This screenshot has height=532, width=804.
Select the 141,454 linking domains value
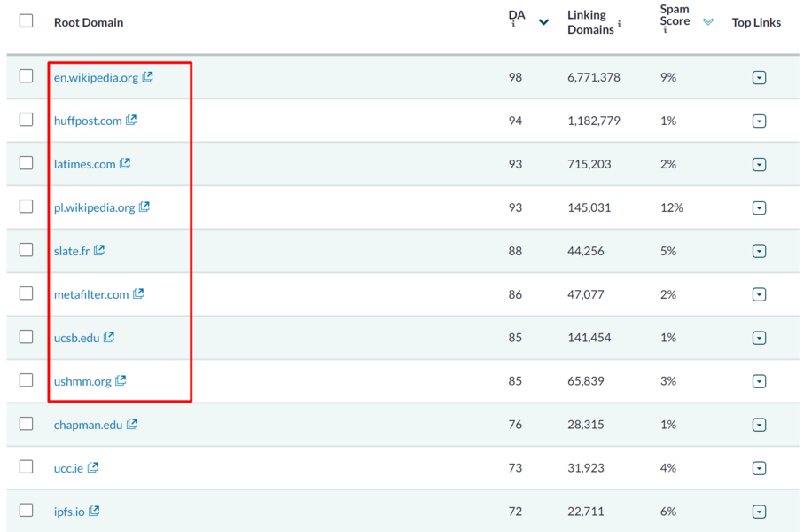pyautogui.click(x=589, y=338)
